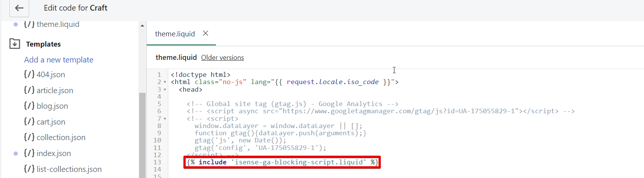Click the sidebar scrollbar thumb
This screenshot has width=644, height=178.
point(142,135)
